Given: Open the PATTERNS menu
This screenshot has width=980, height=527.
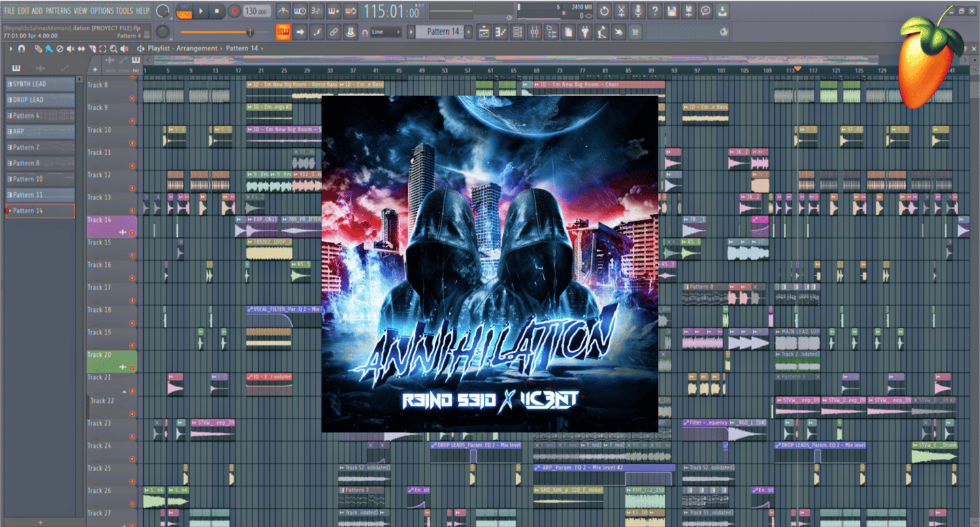Looking at the screenshot, I should coord(58,11).
